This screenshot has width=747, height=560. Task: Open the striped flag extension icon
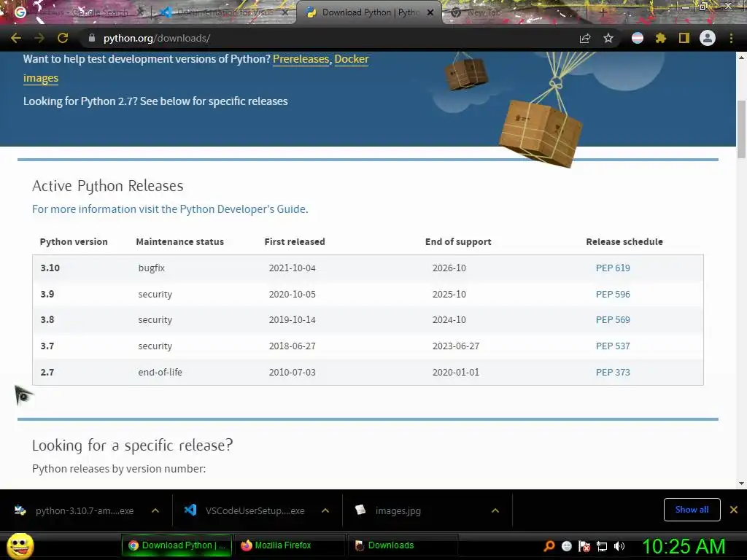tap(638, 38)
